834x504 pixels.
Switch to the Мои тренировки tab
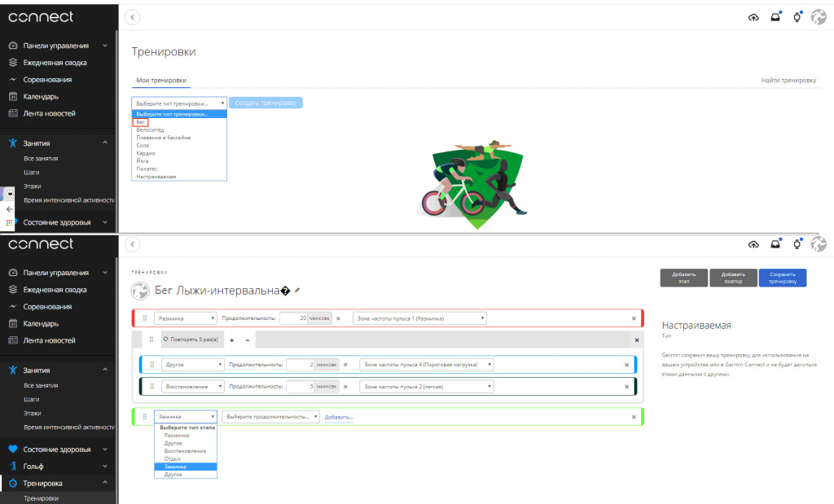point(161,81)
